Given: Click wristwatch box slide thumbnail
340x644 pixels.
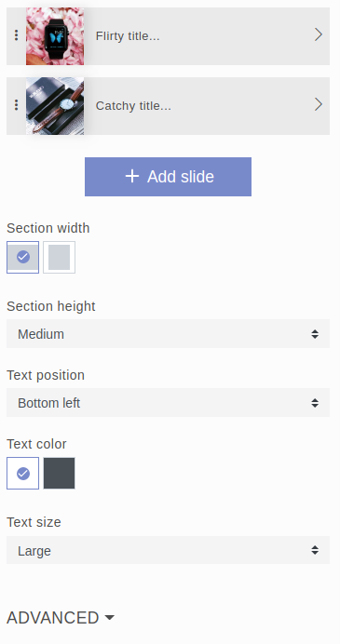Looking at the screenshot, I should [55, 106].
